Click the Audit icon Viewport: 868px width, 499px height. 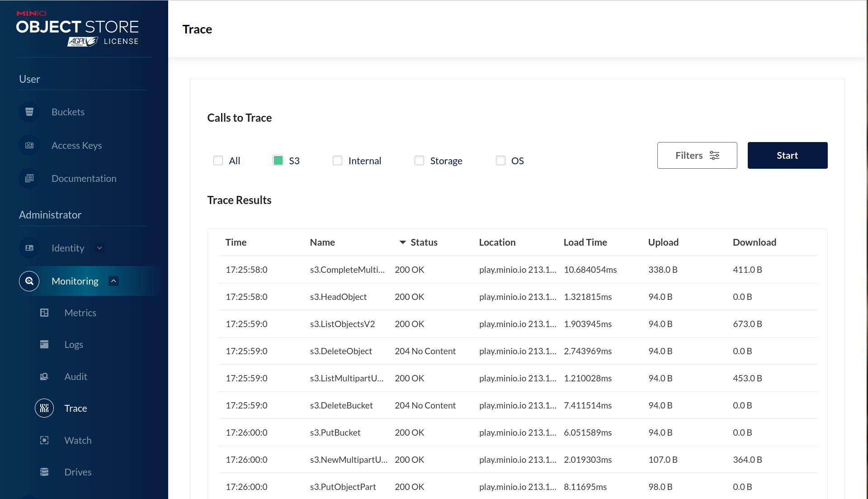(x=44, y=376)
